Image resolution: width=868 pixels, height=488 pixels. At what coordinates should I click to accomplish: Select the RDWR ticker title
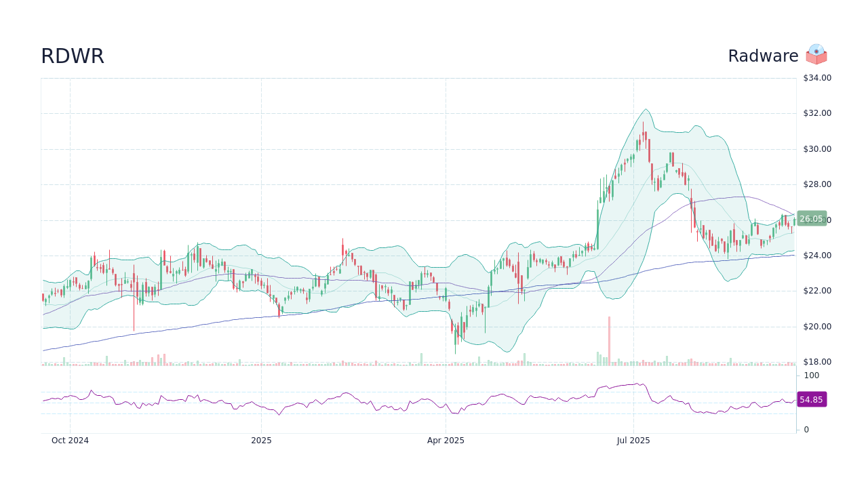[x=73, y=56]
